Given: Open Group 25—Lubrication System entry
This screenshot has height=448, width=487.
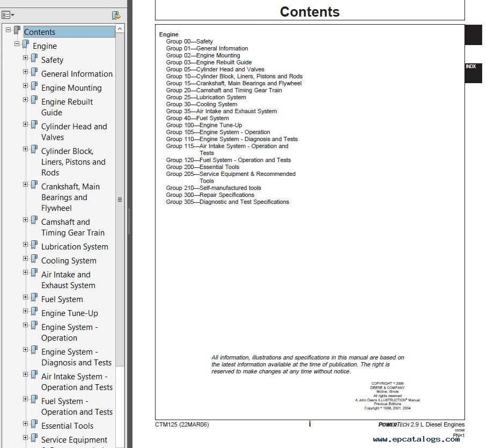Looking at the screenshot, I should 206,97.
